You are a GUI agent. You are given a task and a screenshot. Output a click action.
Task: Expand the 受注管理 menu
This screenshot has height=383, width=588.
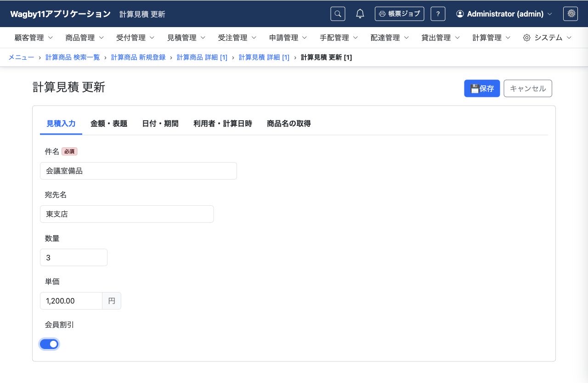pyautogui.click(x=237, y=38)
